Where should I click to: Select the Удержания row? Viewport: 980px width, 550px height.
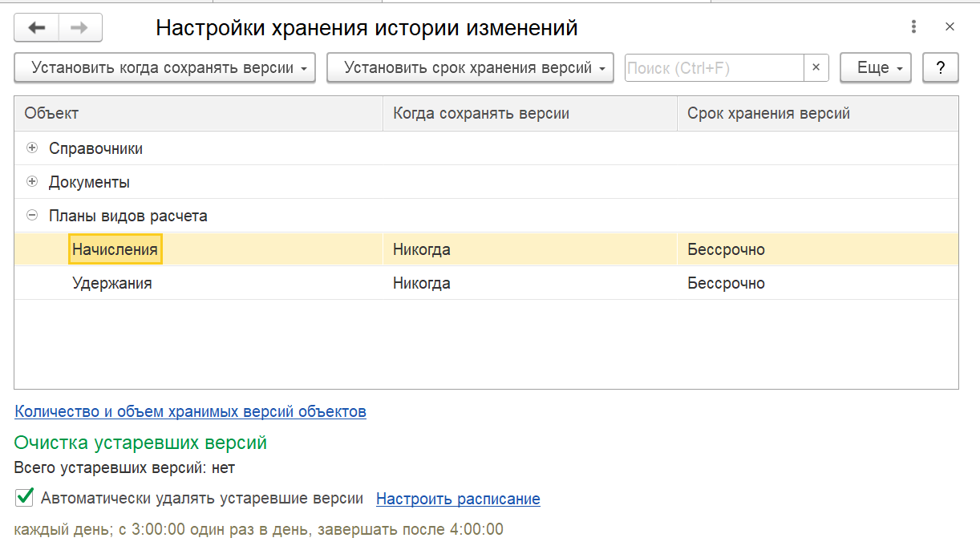coord(112,283)
